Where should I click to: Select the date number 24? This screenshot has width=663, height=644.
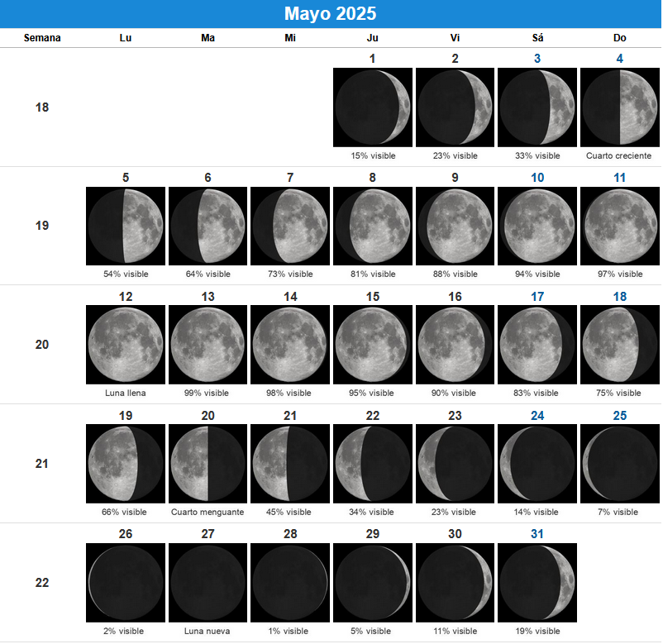tap(537, 416)
